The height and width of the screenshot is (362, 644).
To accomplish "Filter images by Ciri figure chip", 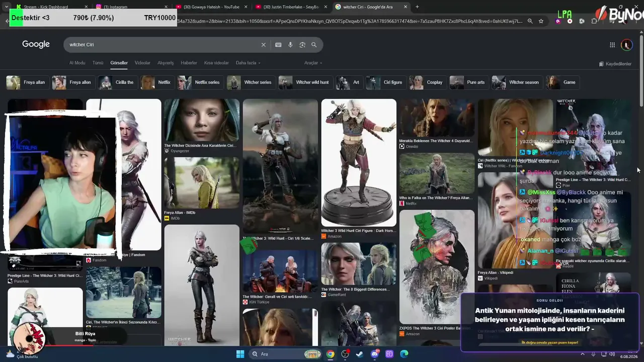I will (x=386, y=82).
